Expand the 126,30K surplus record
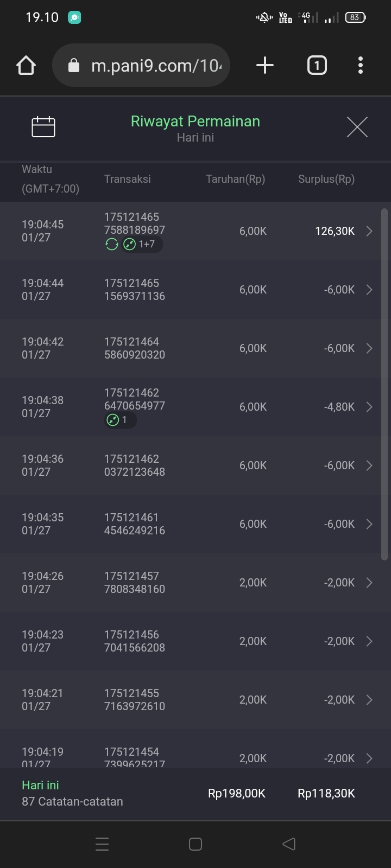This screenshot has height=868, width=391. click(x=369, y=231)
